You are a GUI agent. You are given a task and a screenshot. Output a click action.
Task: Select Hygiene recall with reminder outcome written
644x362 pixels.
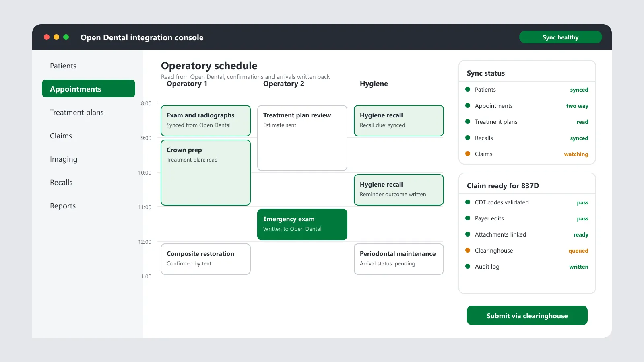point(399,190)
